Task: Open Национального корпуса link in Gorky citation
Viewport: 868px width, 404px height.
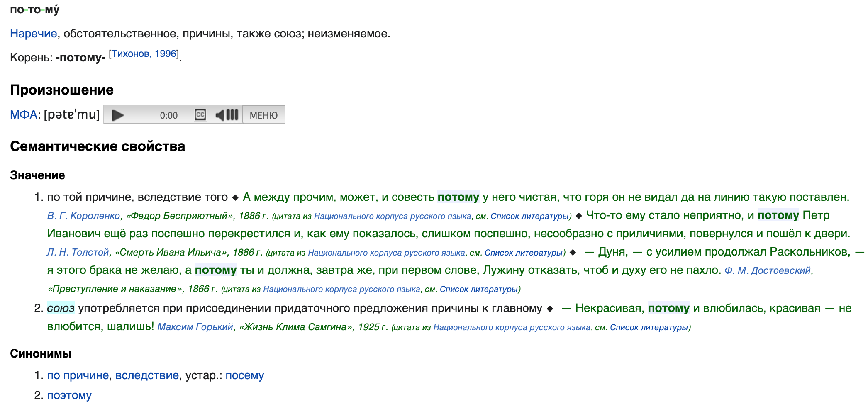Action: [512, 327]
